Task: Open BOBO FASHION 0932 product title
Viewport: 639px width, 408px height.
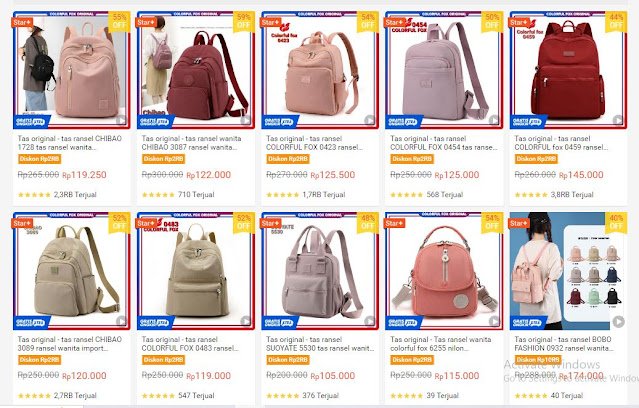Action: [x=564, y=344]
